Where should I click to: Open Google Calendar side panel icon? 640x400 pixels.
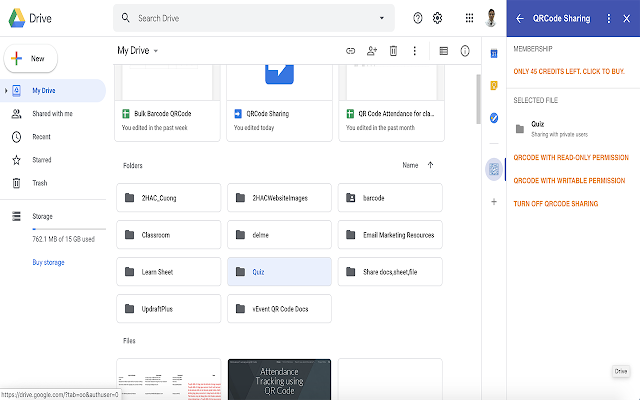point(494,53)
